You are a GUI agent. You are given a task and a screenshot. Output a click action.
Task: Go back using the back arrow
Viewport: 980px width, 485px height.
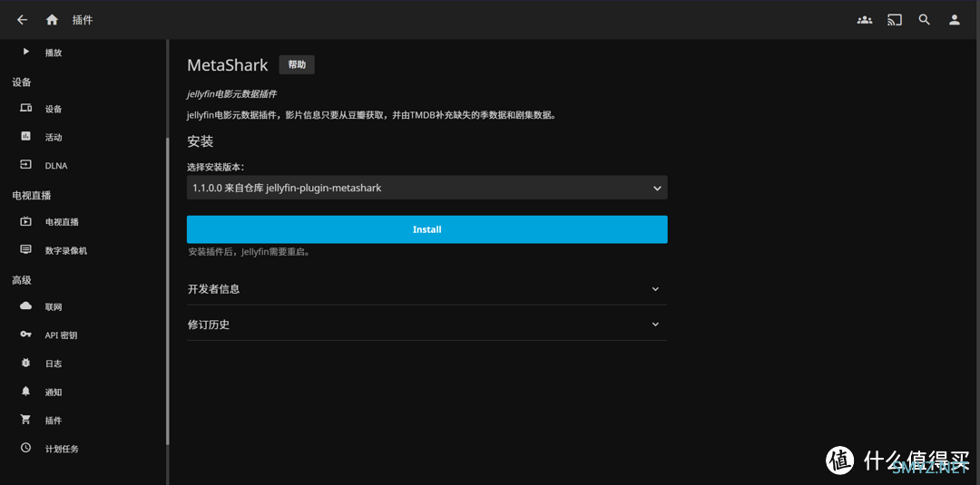[23, 20]
